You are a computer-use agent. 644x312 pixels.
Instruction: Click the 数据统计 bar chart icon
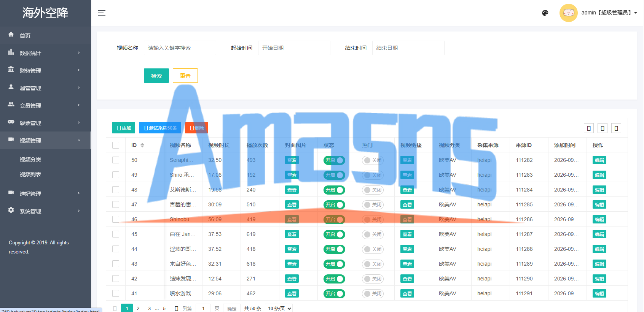coord(11,52)
